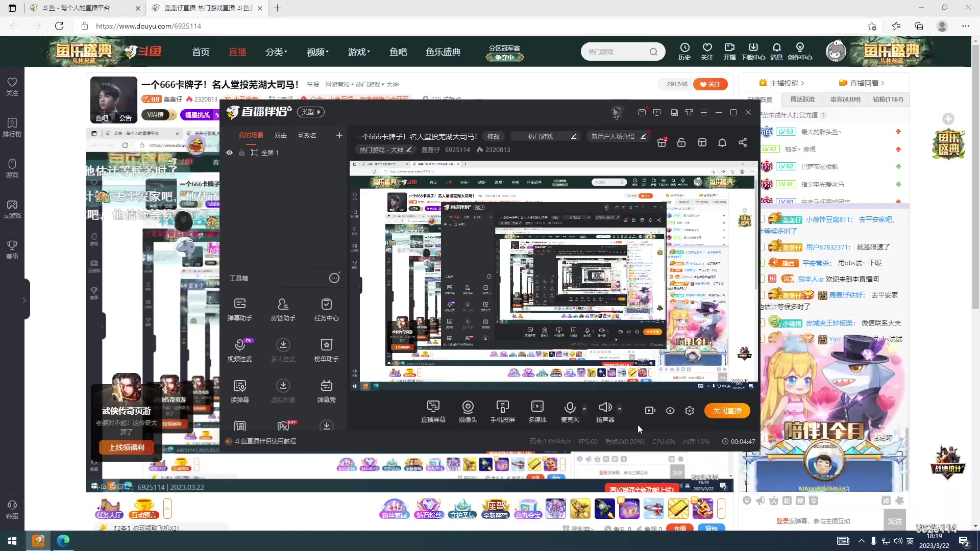Open the 类型 dropdown in 直播伴侣
Image resolution: width=980 pixels, height=551 pixels.
[x=311, y=112]
